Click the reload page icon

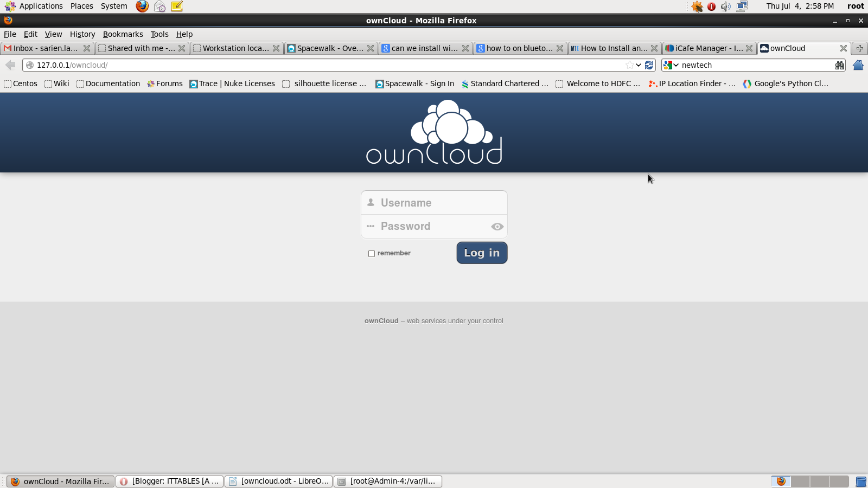coord(649,65)
